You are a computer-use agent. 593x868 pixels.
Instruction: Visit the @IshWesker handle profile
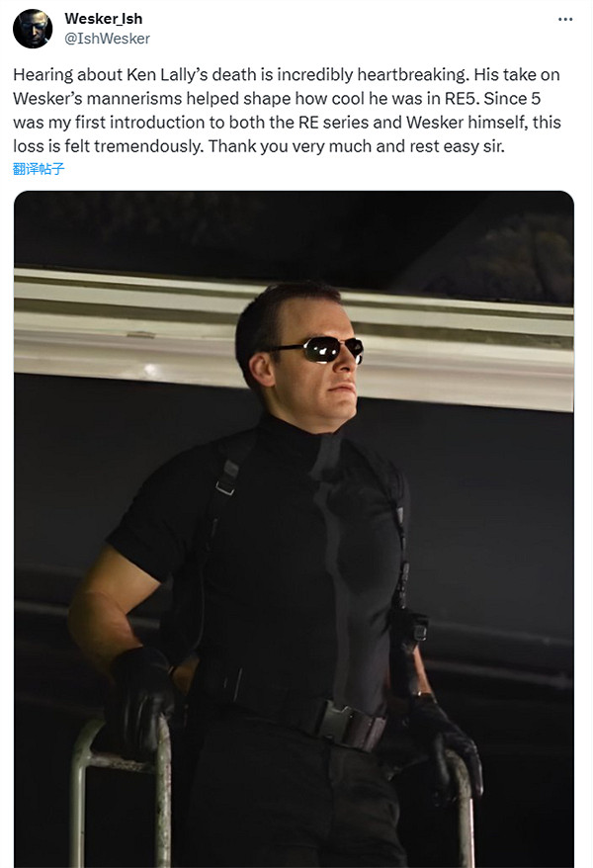108,39
